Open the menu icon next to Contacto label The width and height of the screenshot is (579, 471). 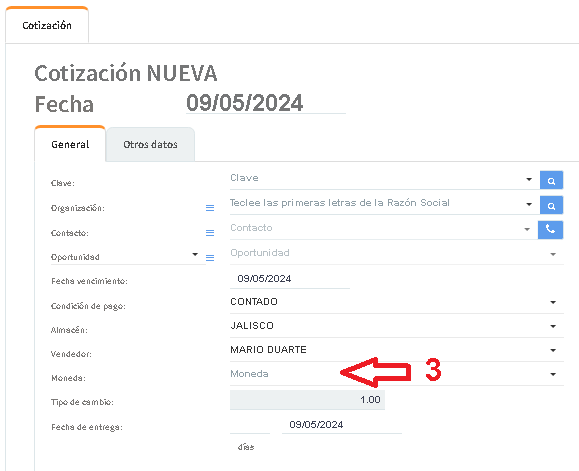click(x=210, y=233)
